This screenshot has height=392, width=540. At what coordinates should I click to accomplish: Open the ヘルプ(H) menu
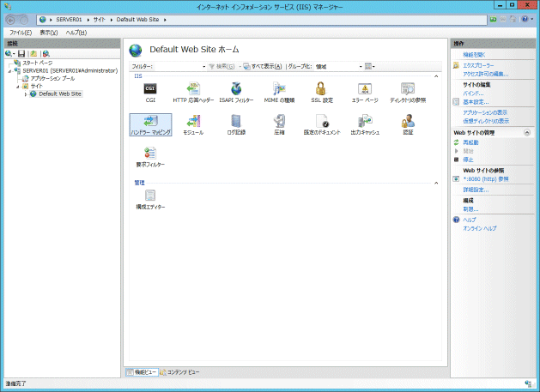point(76,33)
